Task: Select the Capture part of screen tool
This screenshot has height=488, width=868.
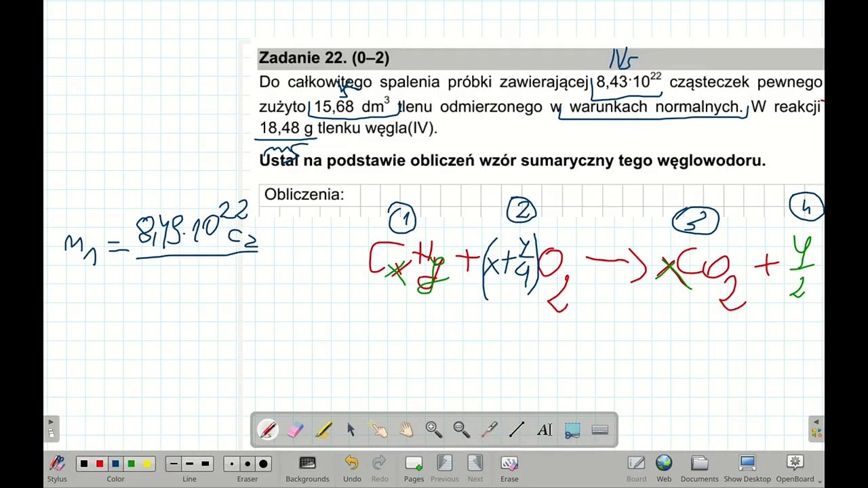Action: 572,430
